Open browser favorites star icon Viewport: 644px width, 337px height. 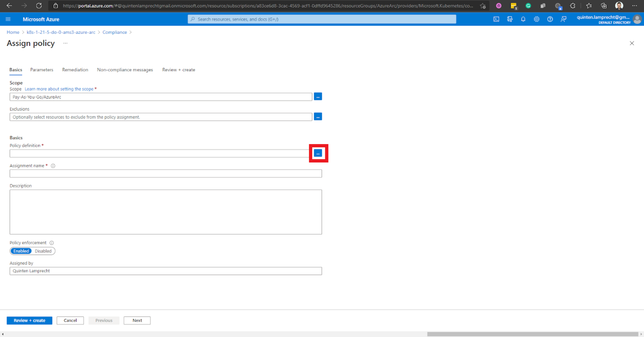click(x=589, y=6)
